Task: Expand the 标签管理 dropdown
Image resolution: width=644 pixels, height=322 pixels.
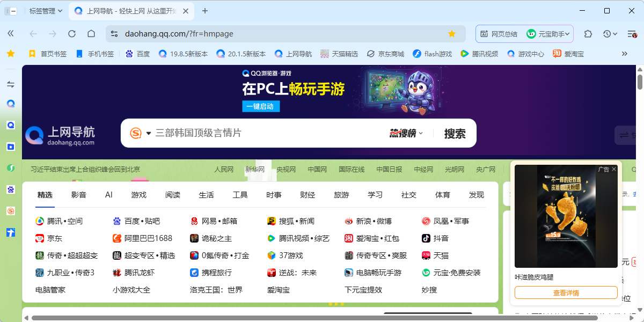Action: click(x=46, y=11)
